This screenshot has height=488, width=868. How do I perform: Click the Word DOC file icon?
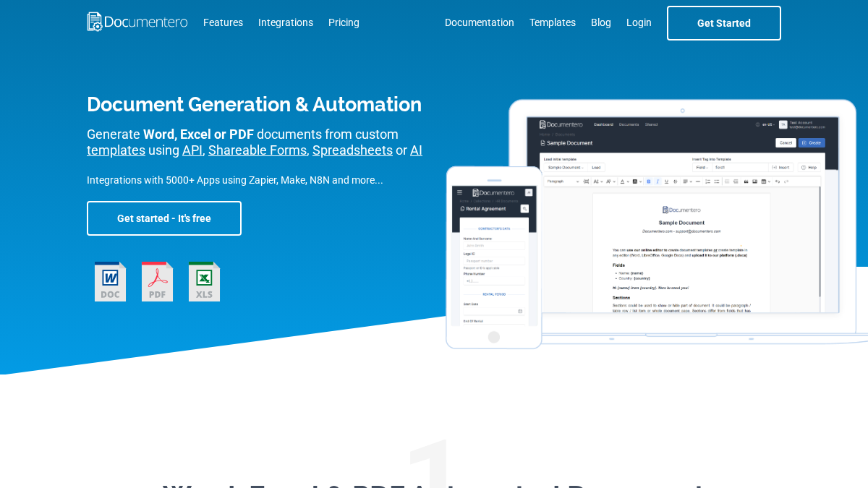coord(110,281)
